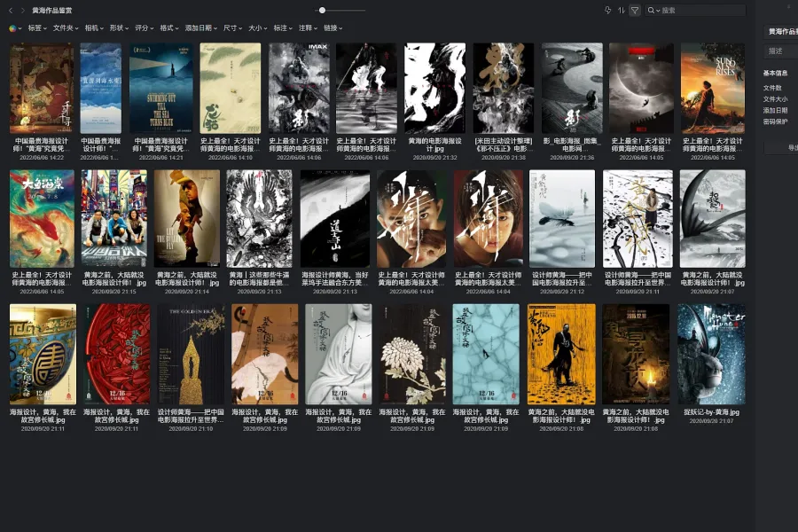Open the color wheel filter
Viewport: 798px width, 532px height.
click(x=15, y=28)
